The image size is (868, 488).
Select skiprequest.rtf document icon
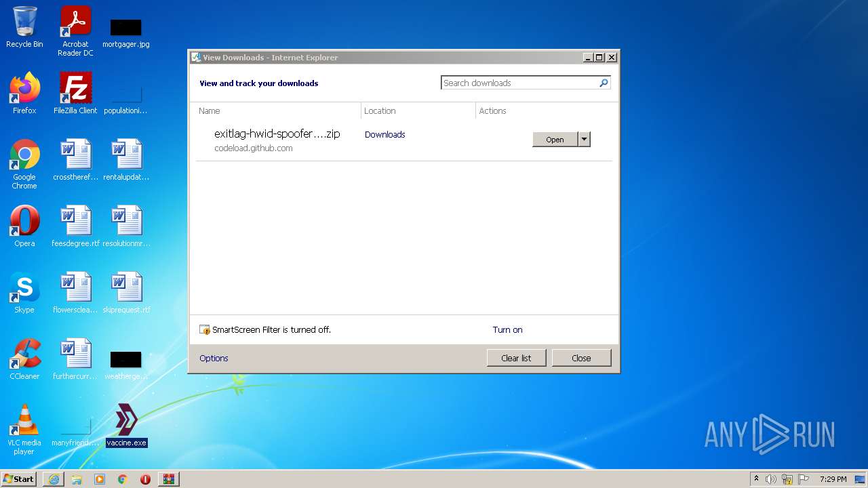point(126,293)
